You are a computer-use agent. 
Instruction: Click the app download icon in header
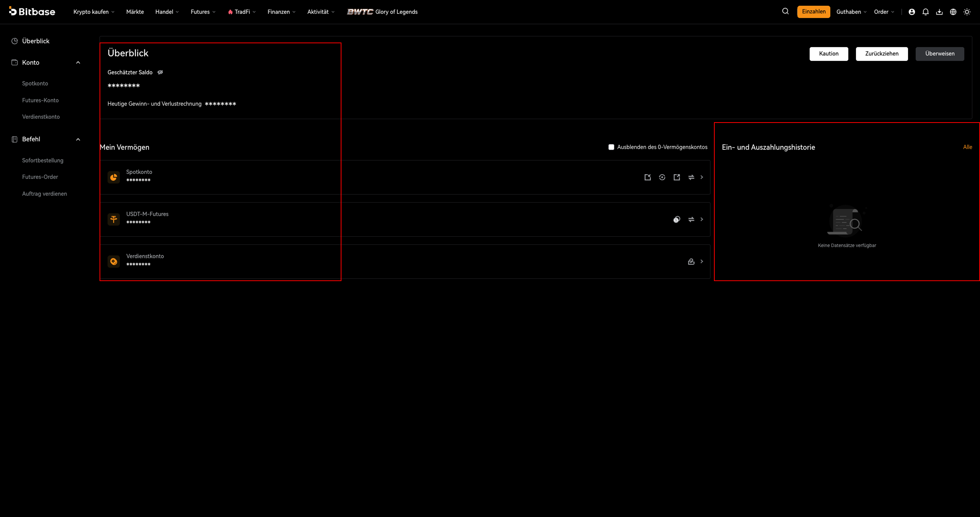[x=939, y=12]
